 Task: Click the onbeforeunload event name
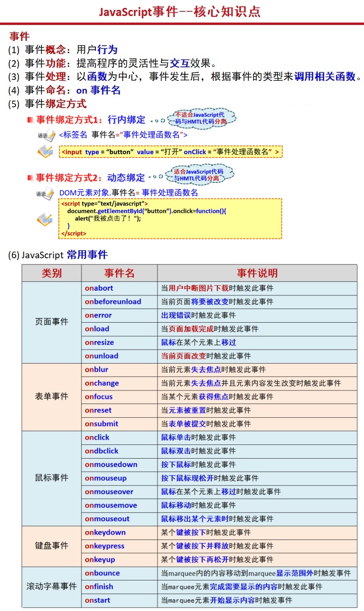click(x=113, y=302)
